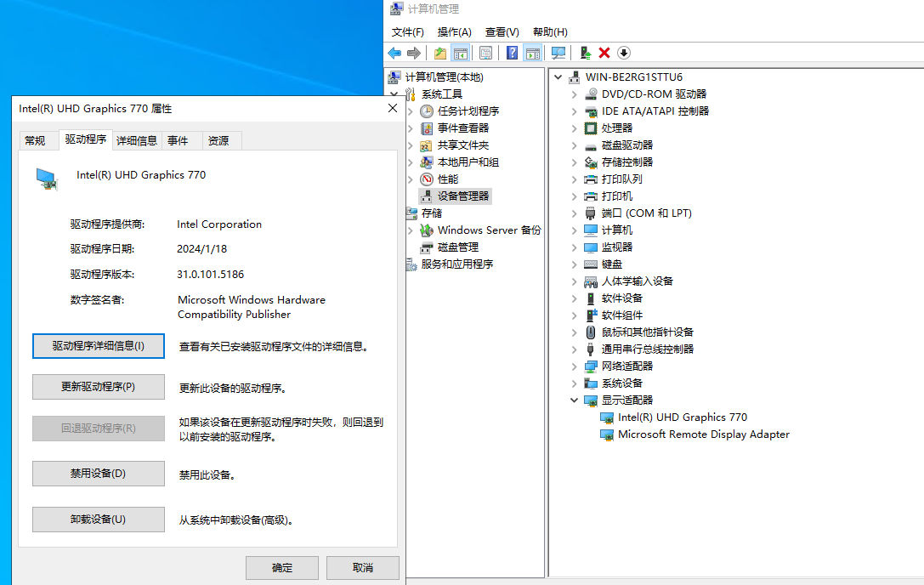Click the 禁用设备(D) button

pos(99,474)
